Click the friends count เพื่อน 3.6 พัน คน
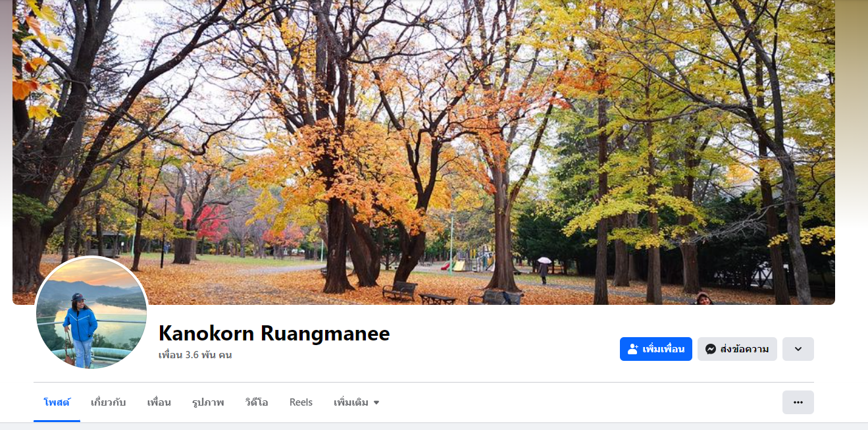 (195, 355)
